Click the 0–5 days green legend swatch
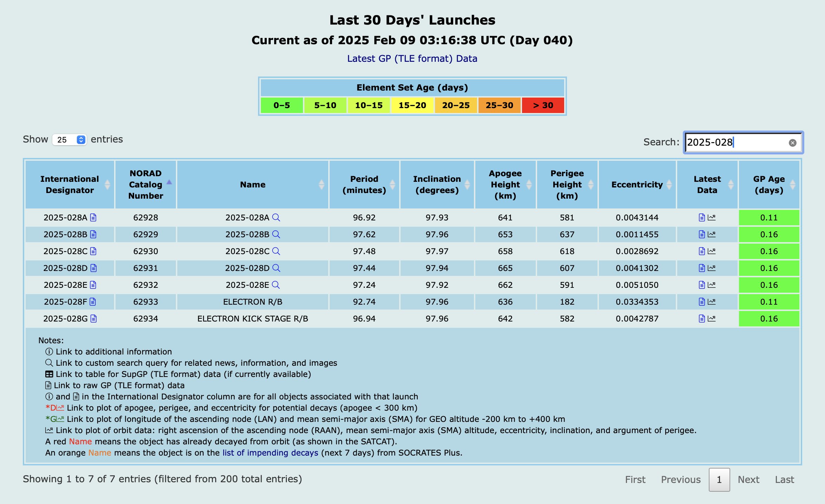Screen dimensions: 825x504 click(x=282, y=105)
